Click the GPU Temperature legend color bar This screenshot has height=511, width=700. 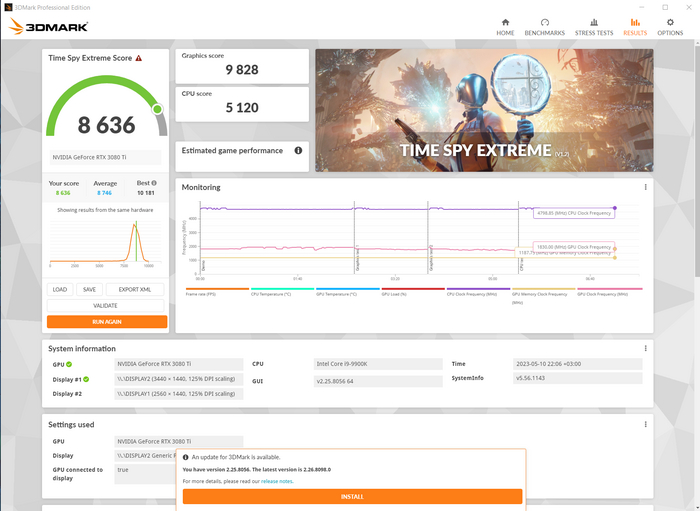point(347,289)
